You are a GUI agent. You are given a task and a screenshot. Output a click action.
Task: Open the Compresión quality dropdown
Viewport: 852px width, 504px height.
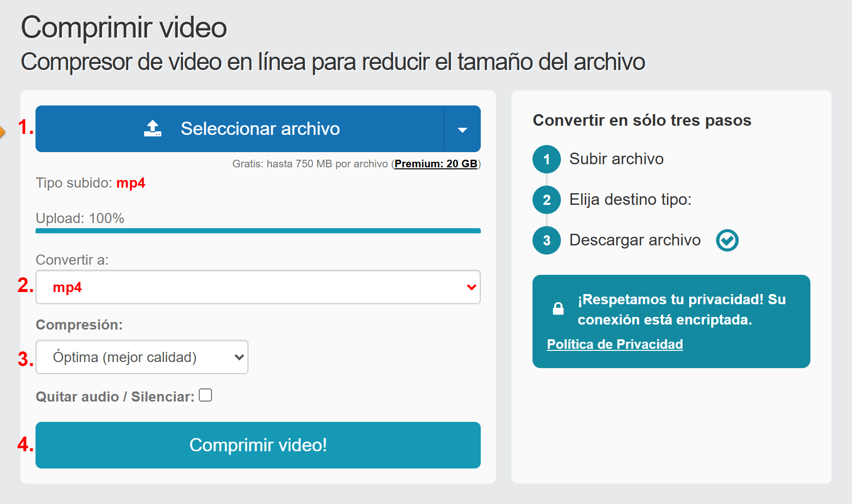[x=142, y=357]
